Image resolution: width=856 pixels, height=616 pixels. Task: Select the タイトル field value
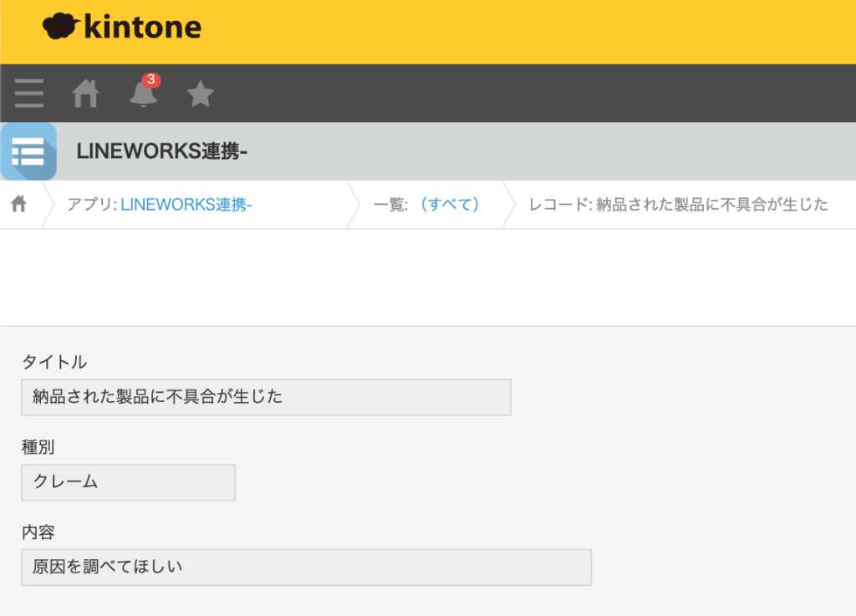(266, 397)
